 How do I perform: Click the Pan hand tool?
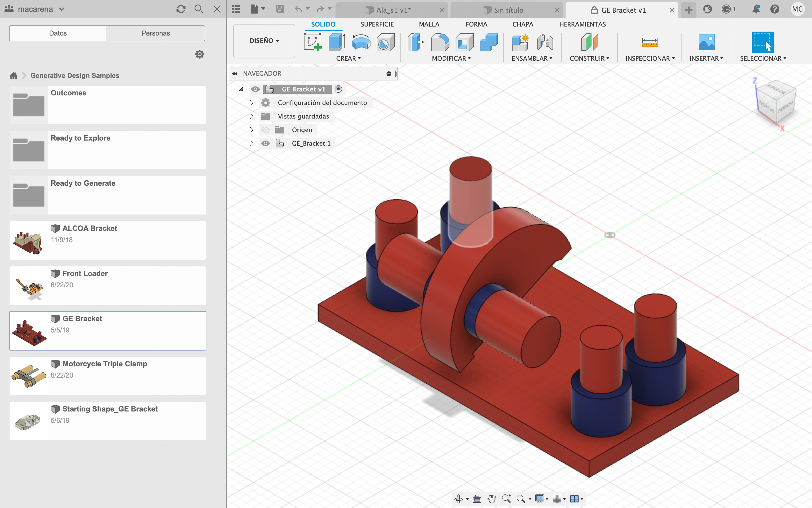[491, 499]
